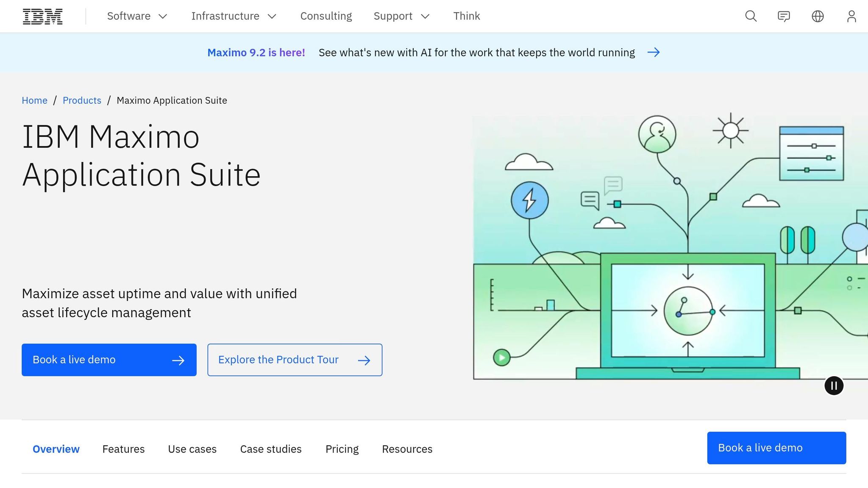The height and width of the screenshot is (488, 868).
Task: Open the Consulting menu item
Action: (x=326, y=16)
